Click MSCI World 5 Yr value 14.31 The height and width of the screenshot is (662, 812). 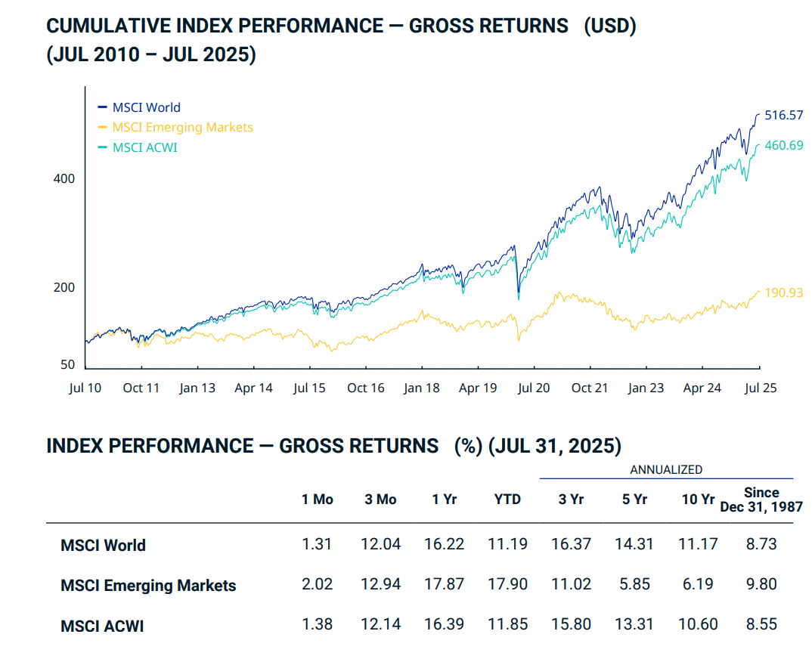point(634,545)
